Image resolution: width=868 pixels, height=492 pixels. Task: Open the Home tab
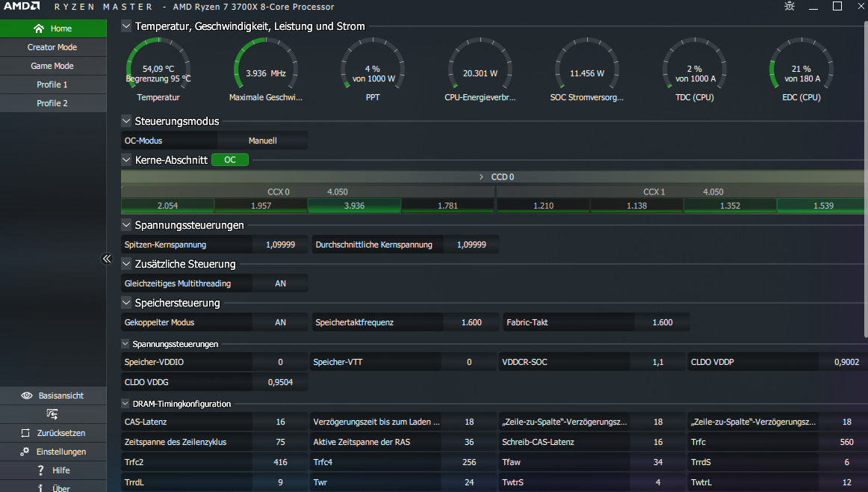tap(53, 28)
